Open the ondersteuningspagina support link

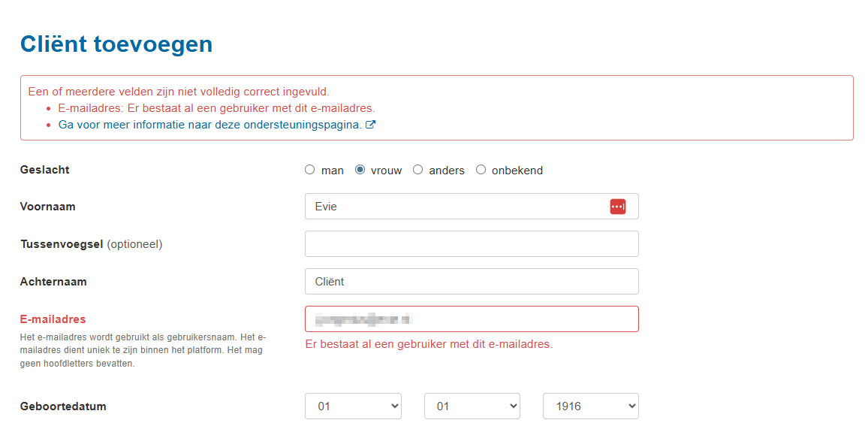(x=210, y=125)
